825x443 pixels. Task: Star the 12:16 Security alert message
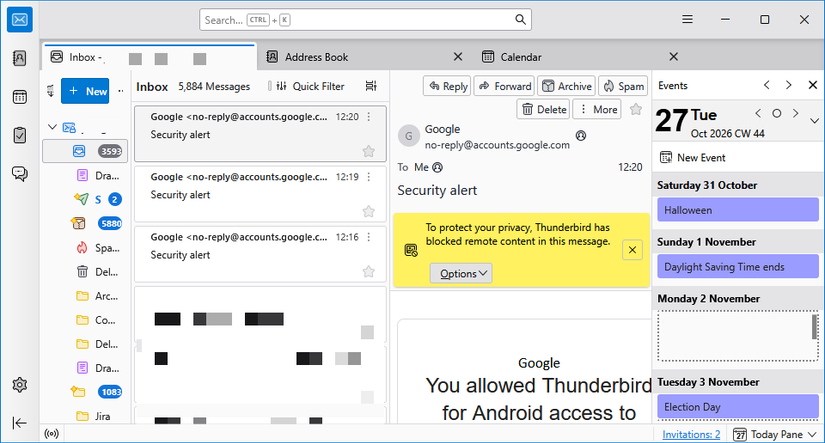(x=369, y=271)
